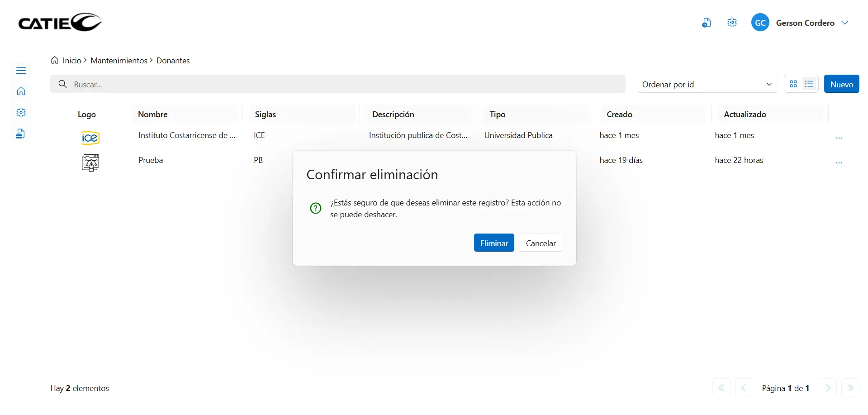Open the settings gear in sidebar
Image resolution: width=868 pixels, height=415 pixels.
click(21, 113)
